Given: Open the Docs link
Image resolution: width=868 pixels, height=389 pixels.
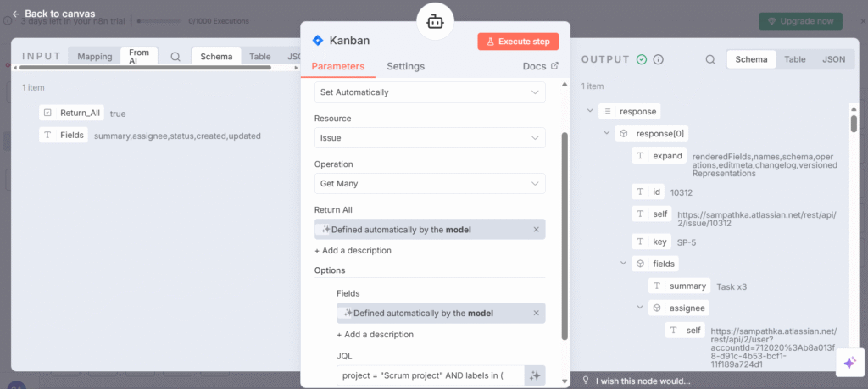Looking at the screenshot, I should 541,66.
